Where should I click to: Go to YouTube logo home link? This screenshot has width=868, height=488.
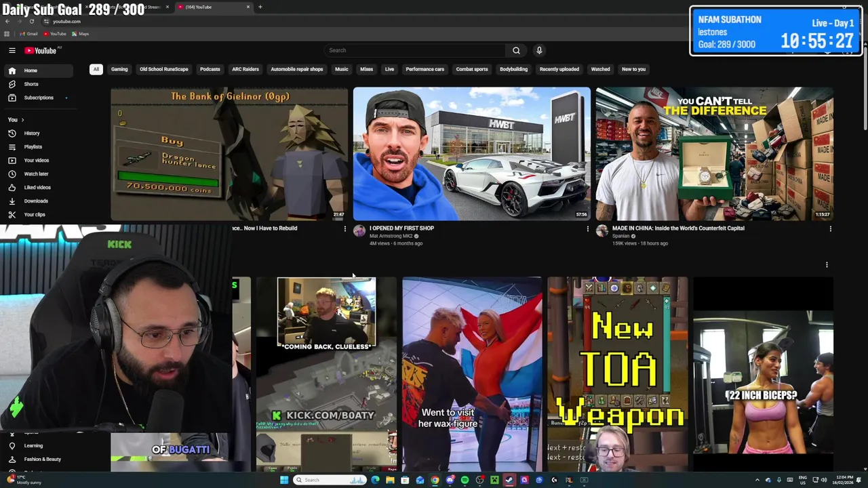pyautogui.click(x=41, y=50)
